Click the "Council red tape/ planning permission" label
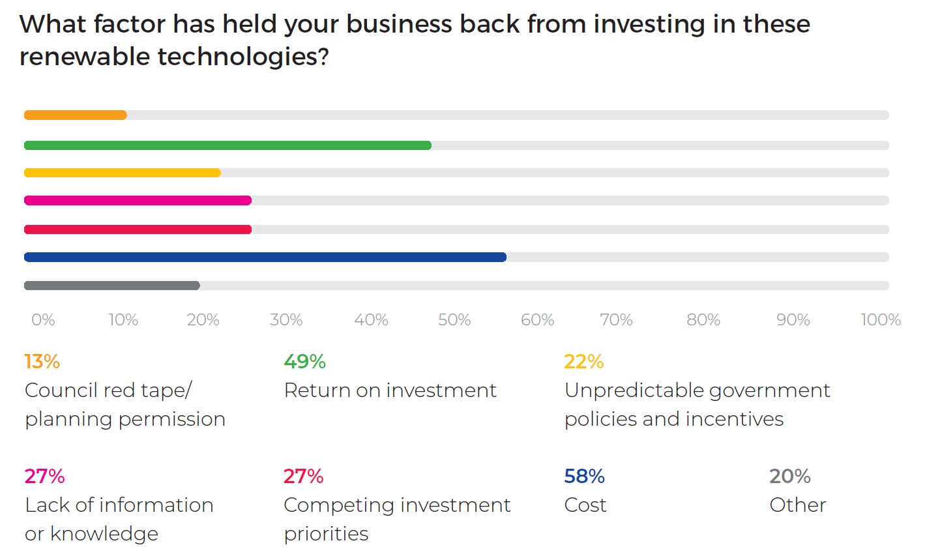The image size is (925, 560). click(125, 404)
